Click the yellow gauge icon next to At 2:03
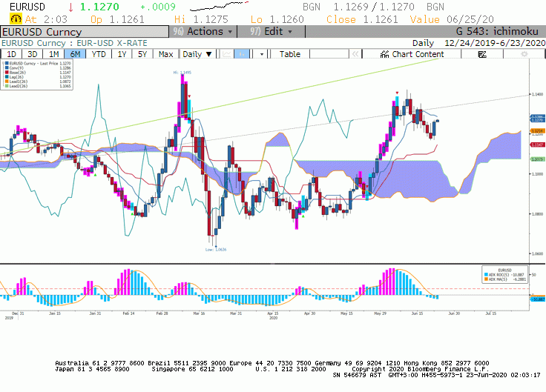This screenshot has width=546, height=392. pos(16,19)
